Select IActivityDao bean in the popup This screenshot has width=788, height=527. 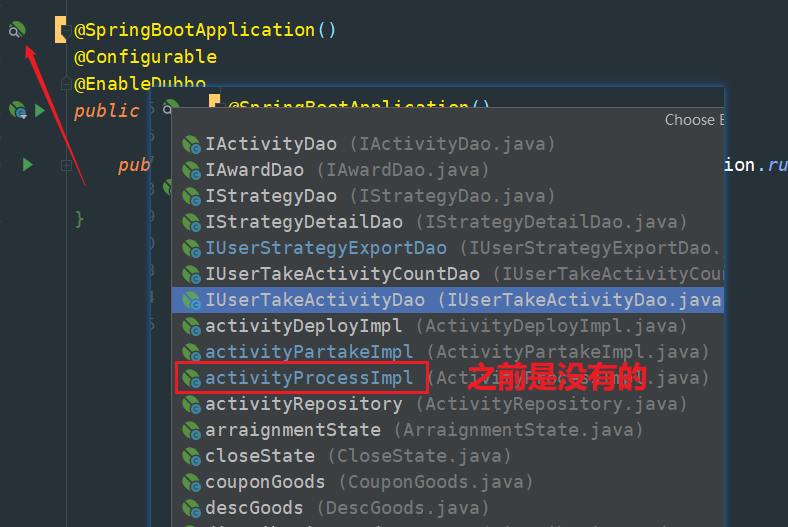(447, 144)
